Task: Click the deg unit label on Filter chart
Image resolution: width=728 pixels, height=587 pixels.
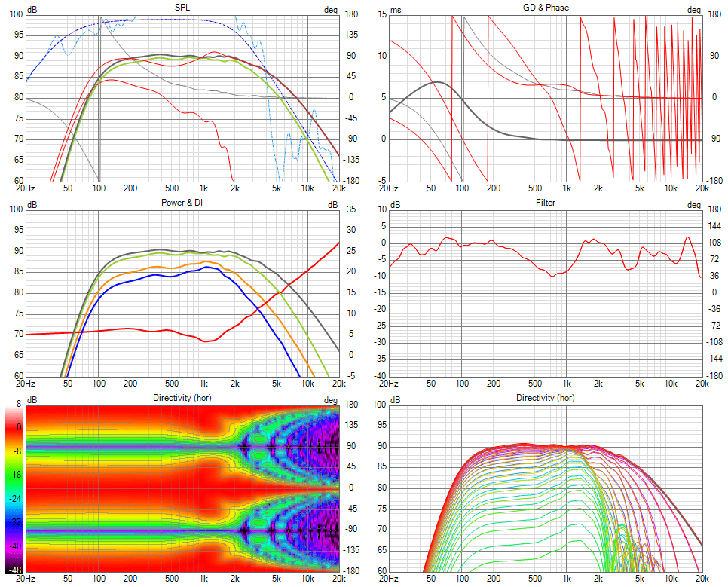Action: point(694,205)
